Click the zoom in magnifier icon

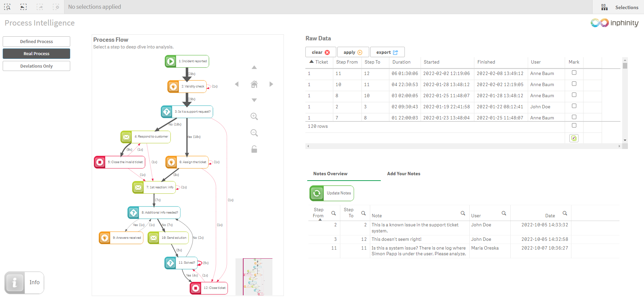[254, 116]
